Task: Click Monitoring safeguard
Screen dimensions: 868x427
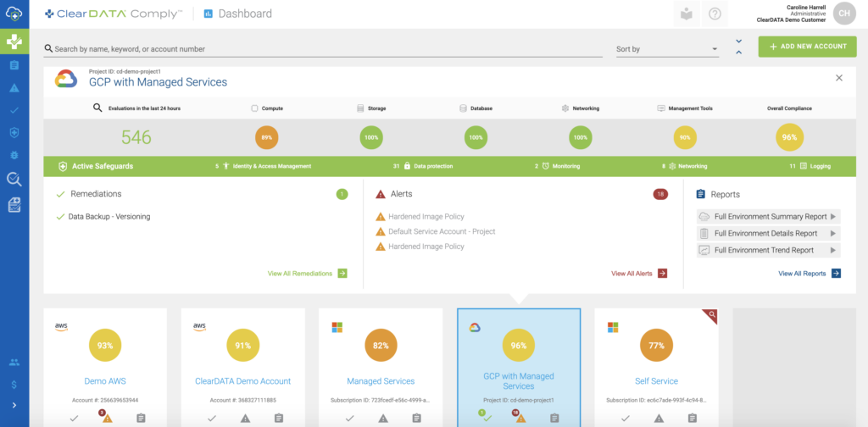Action: point(558,166)
